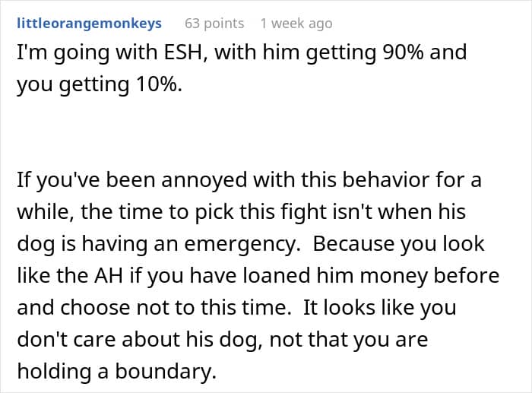Image resolution: width=532 pixels, height=393 pixels.
Task: Open the 1 week ago timestamp permalink
Action: [x=296, y=24]
